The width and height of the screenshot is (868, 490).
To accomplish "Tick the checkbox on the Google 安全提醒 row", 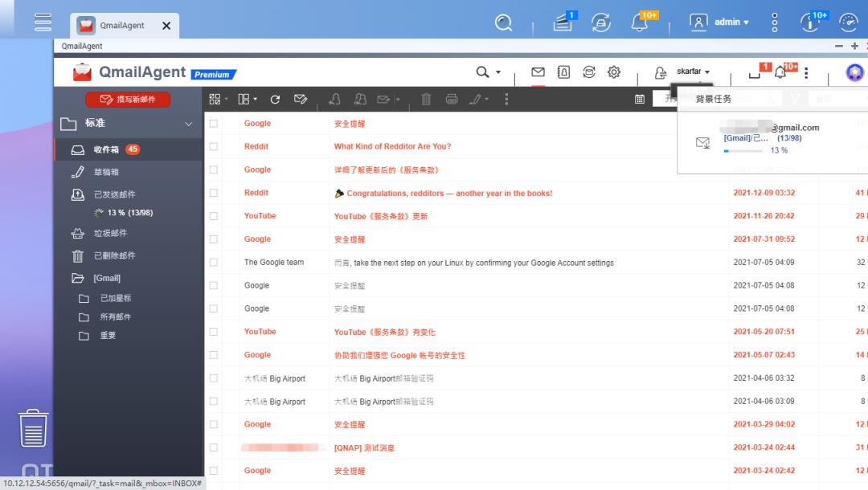I will coord(213,123).
